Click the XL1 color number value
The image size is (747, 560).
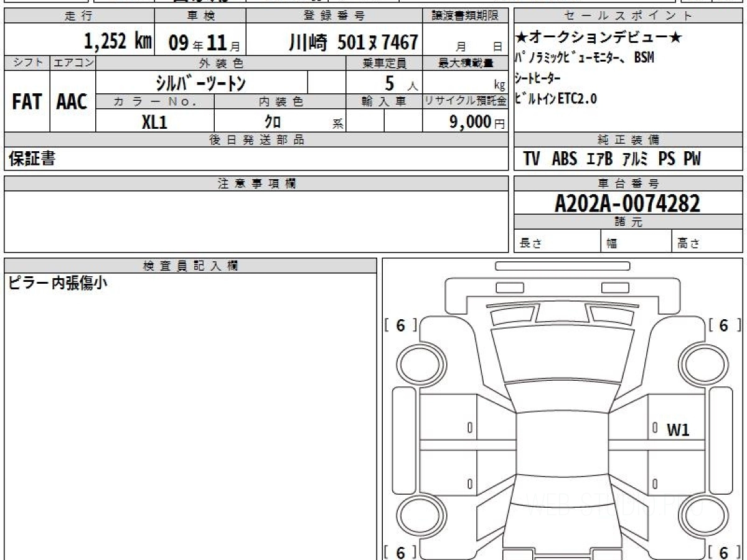coord(154,122)
